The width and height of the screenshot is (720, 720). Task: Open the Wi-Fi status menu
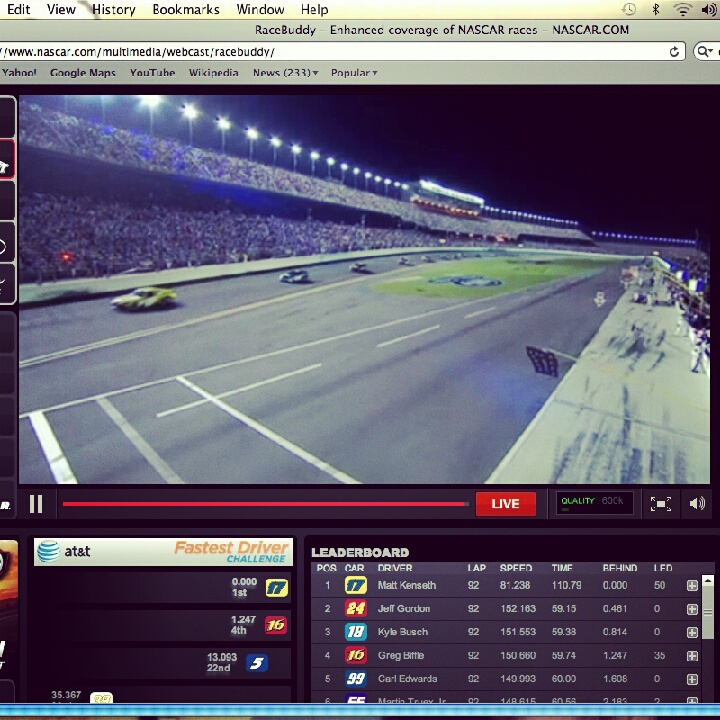(683, 9)
